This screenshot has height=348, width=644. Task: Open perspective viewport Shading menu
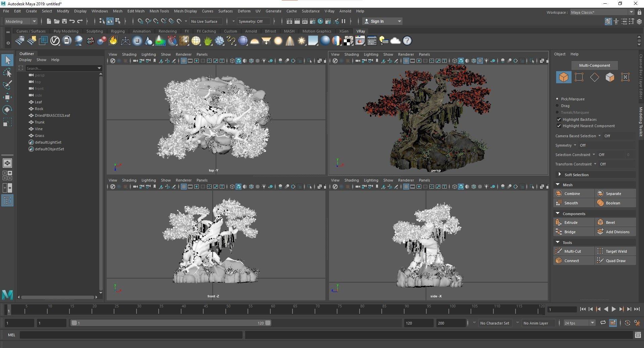tap(352, 54)
